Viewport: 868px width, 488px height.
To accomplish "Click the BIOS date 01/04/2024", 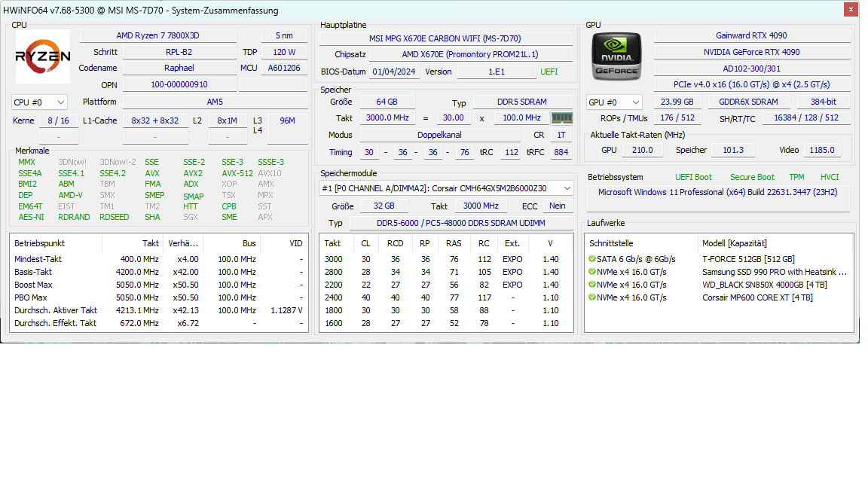I will tap(393, 72).
